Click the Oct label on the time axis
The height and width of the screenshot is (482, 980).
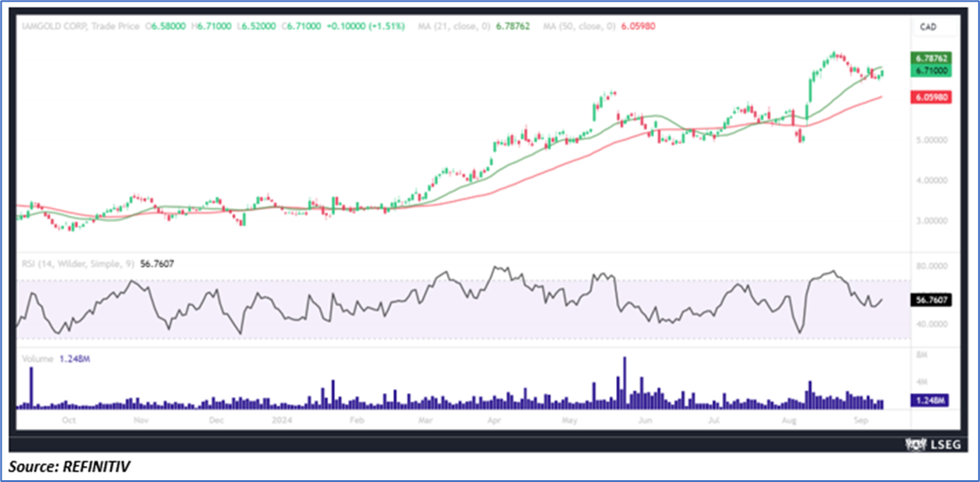coord(69,420)
